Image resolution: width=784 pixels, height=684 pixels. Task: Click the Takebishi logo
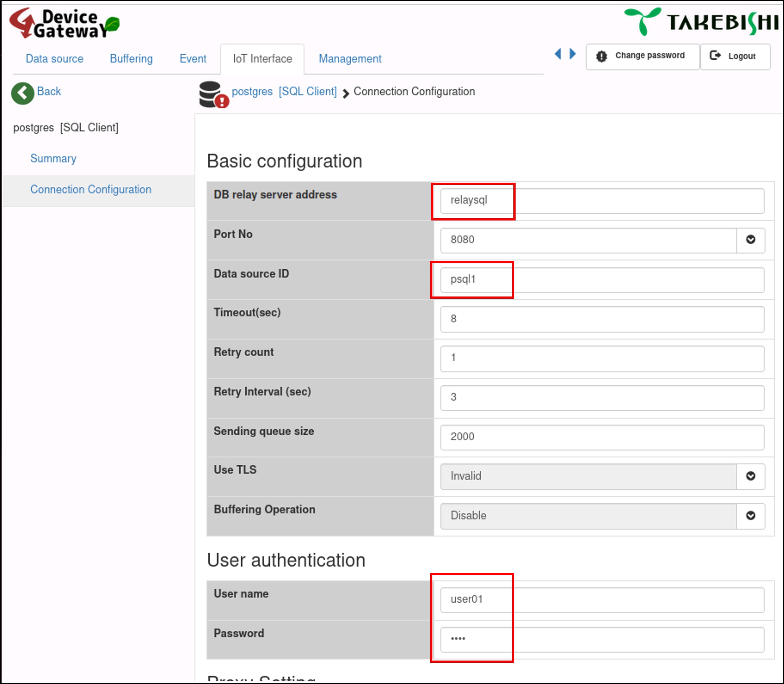[x=701, y=22]
